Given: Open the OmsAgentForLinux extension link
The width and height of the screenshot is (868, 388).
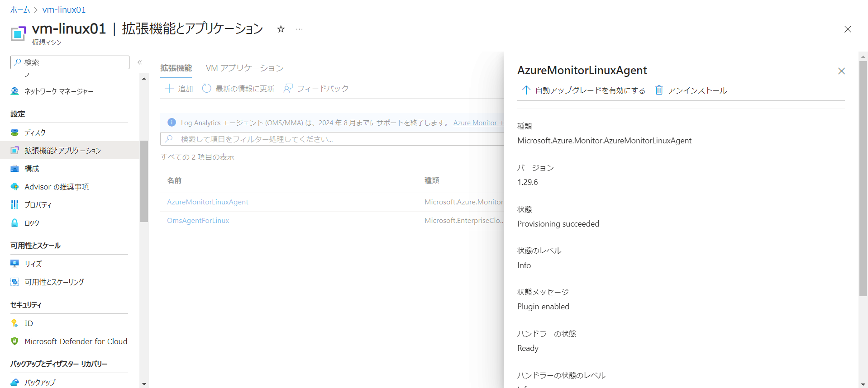Looking at the screenshot, I should click(x=198, y=220).
